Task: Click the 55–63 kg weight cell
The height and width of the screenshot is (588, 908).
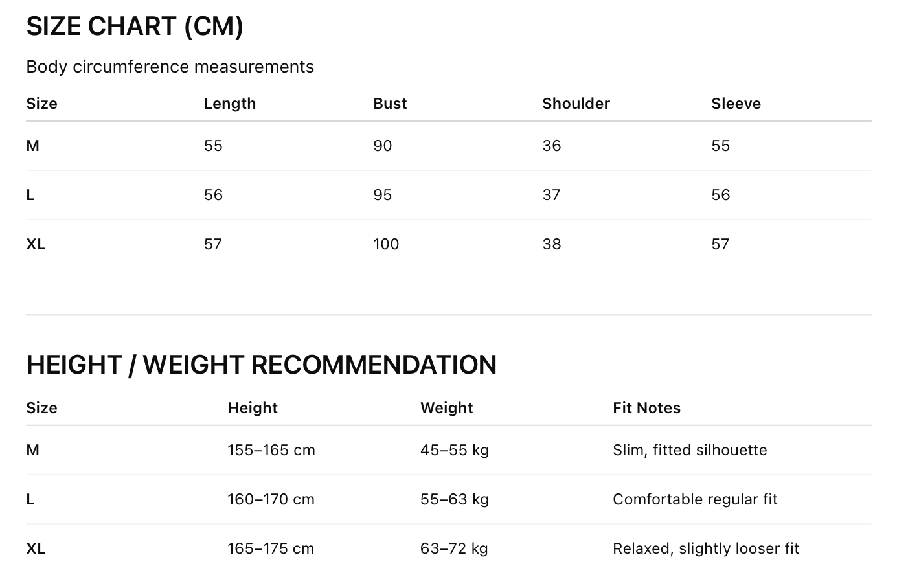Action: pos(454,499)
